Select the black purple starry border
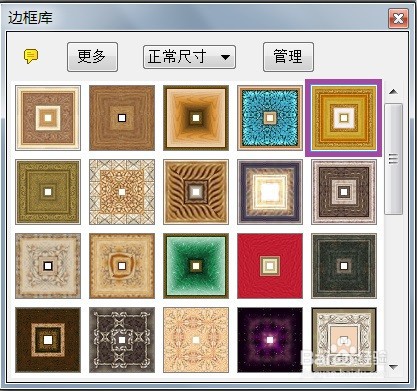The height and width of the screenshot is (391, 417). (270, 340)
